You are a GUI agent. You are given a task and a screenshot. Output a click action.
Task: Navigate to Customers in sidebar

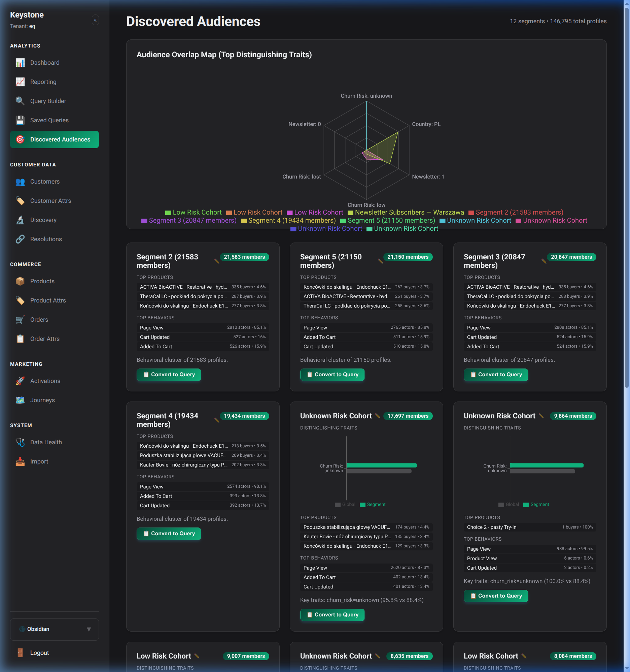44,182
